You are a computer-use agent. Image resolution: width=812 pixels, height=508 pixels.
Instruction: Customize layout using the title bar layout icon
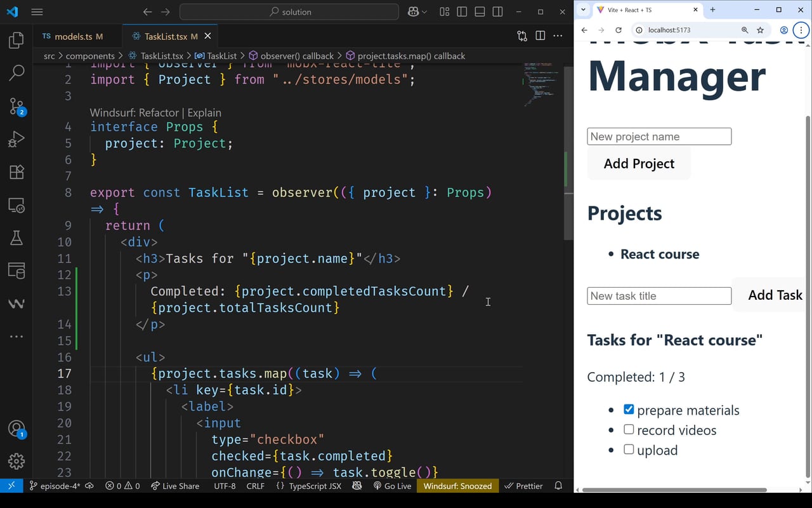click(445, 11)
